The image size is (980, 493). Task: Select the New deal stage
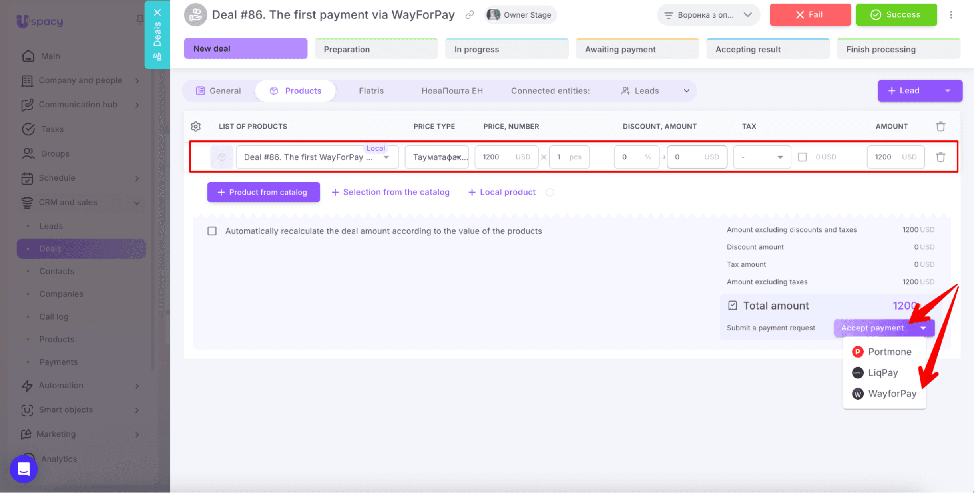pos(245,49)
